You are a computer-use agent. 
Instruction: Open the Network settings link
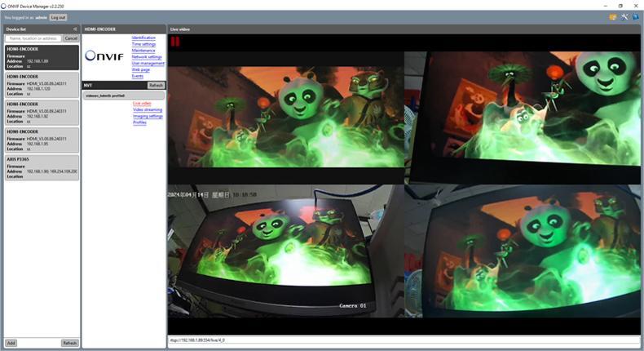tap(147, 57)
